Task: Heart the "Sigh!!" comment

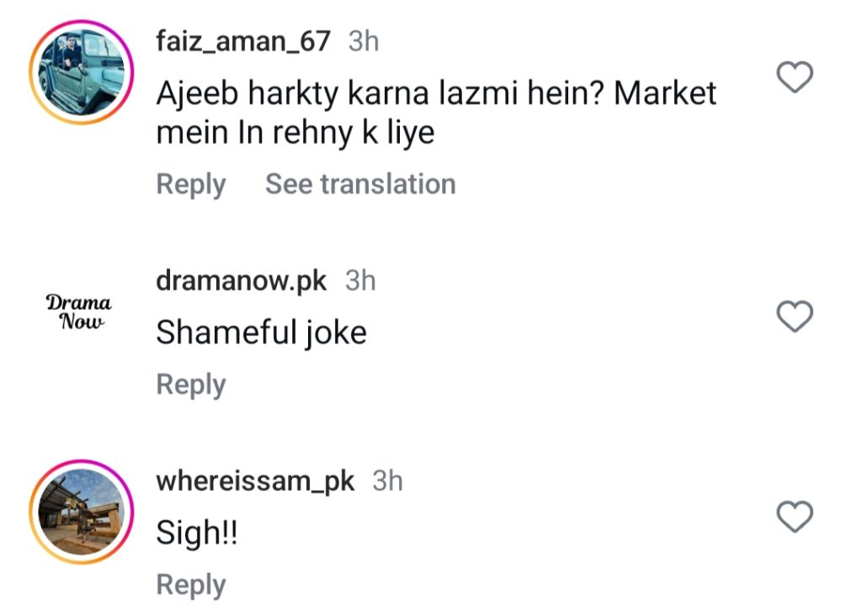Action: pos(793,517)
